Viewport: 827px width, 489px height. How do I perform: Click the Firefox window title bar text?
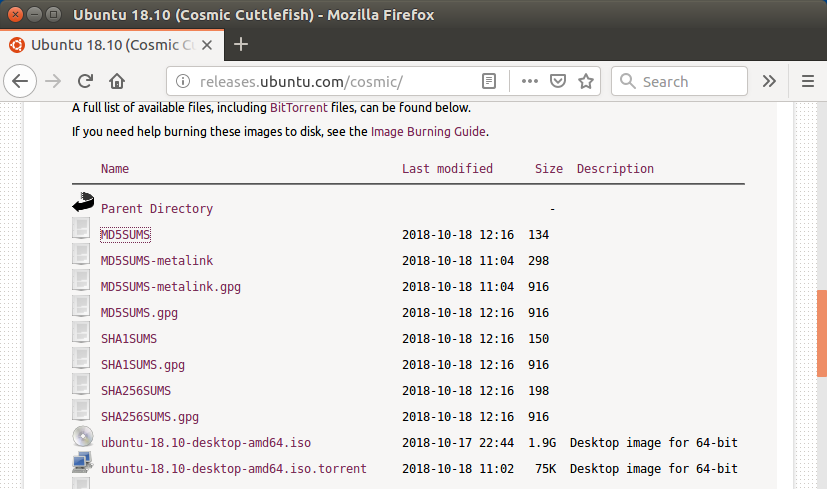[x=253, y=15]
